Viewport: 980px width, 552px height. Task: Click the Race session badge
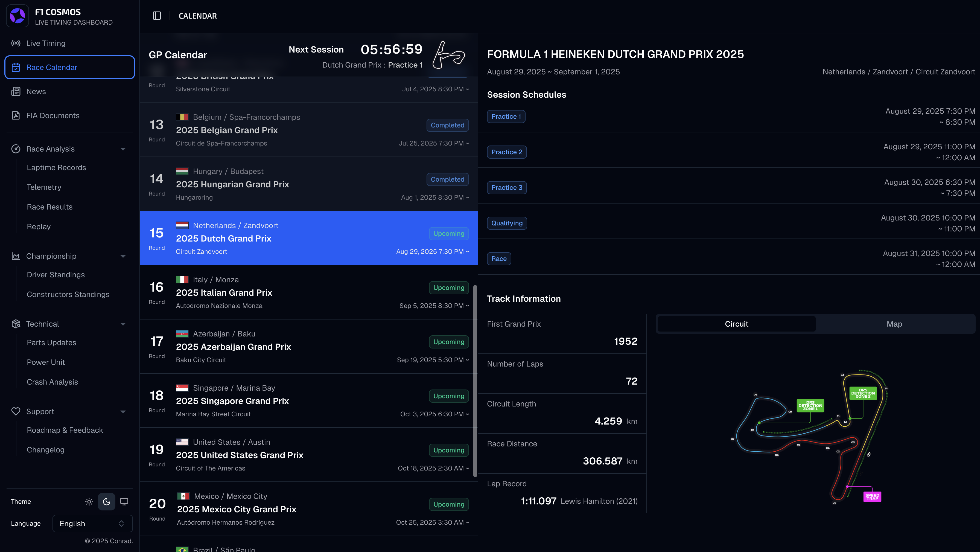click(x=499, y=259)
